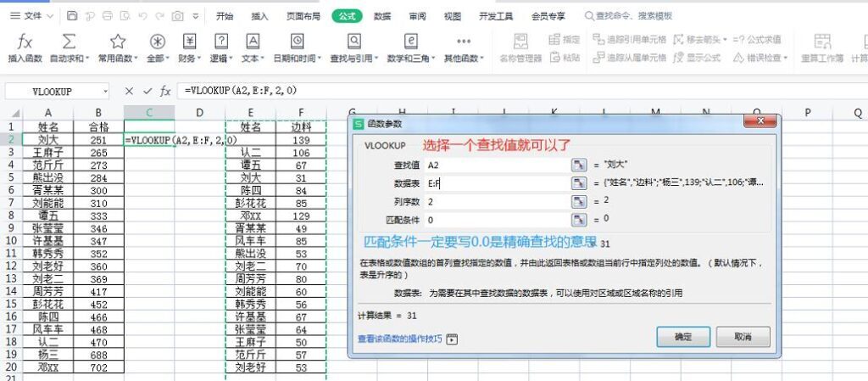Open the All functions (全部) asterisk icon
Screen dimensions: 868x381
(158, 42)
